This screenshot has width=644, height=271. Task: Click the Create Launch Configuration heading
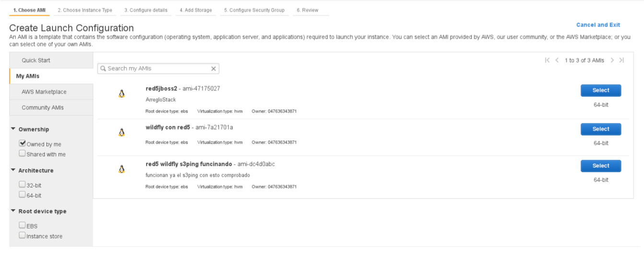coord(71,28)
